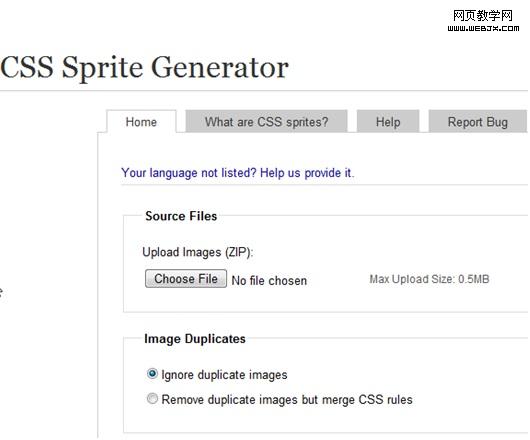Click the Upload Images (ZIP) label
This screenshot has height=440, width=530.
(198, 252)
